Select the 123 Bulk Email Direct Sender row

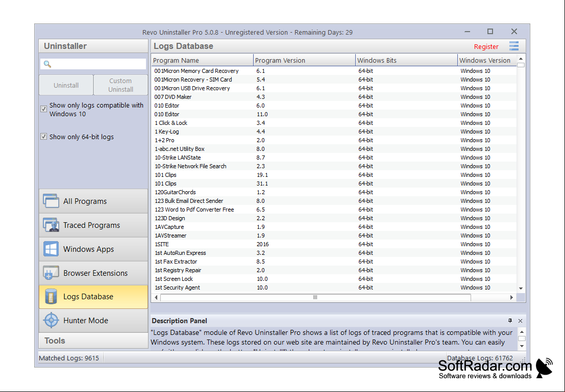click(334, 201)
